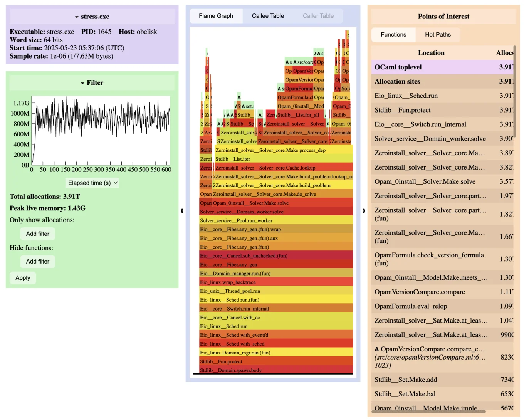This screenshot has width=524, height=420.
Task: Switch to the Callee Table tab
Action: coord(268,16)
